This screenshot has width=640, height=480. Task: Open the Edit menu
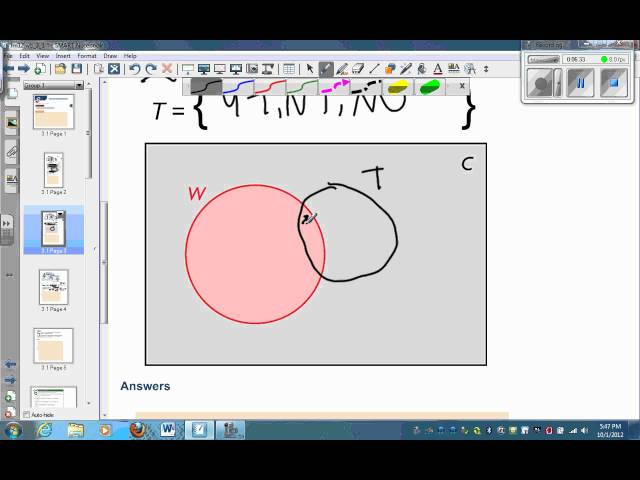24,56
